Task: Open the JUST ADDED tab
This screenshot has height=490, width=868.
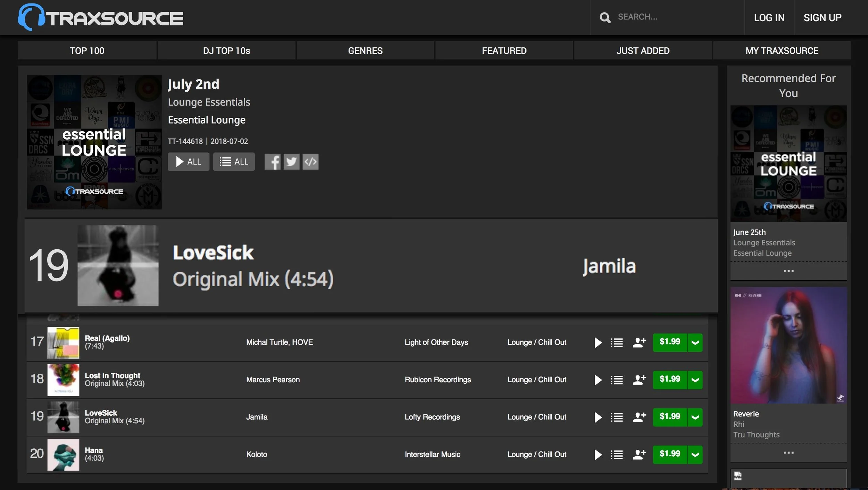Action: (643, 51)
